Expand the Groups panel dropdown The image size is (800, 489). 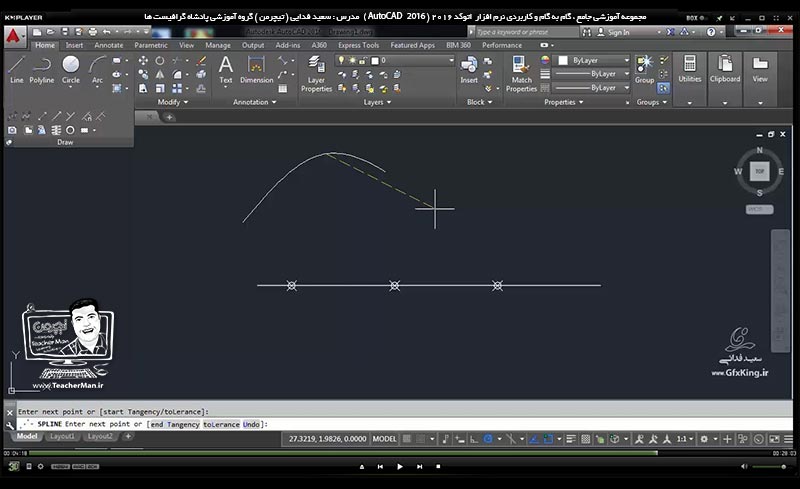652,102
